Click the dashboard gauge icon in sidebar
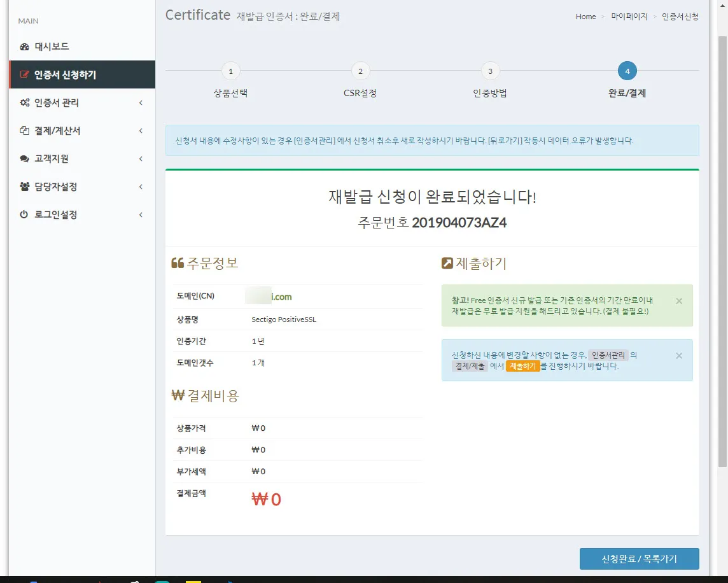Image resolution: width=728 pixels, height=583 pixels. tap(25, 47)
